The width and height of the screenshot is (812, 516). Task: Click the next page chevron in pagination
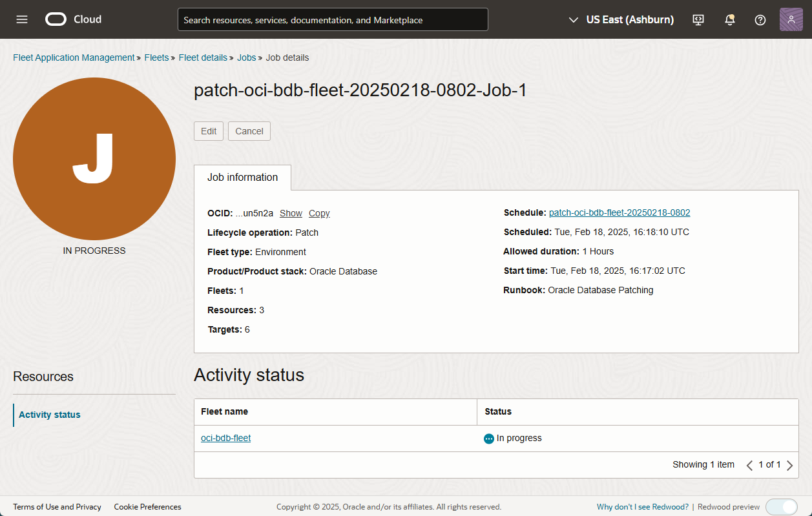[789, 464]
